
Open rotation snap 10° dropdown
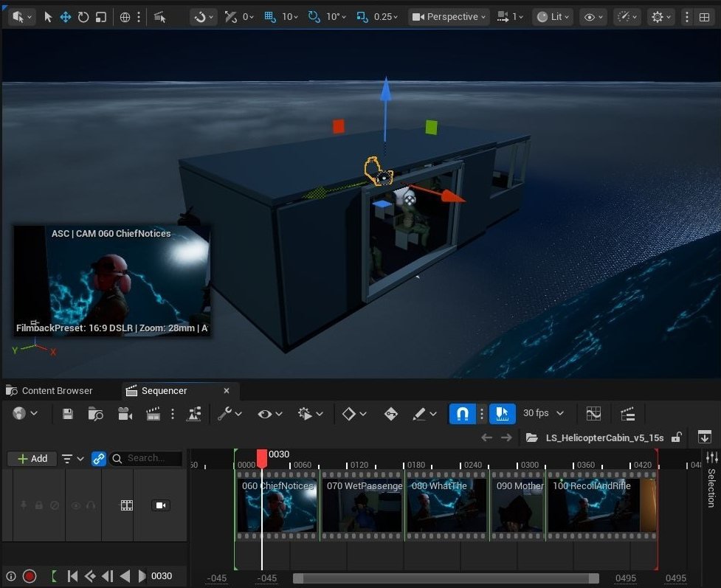336,17
